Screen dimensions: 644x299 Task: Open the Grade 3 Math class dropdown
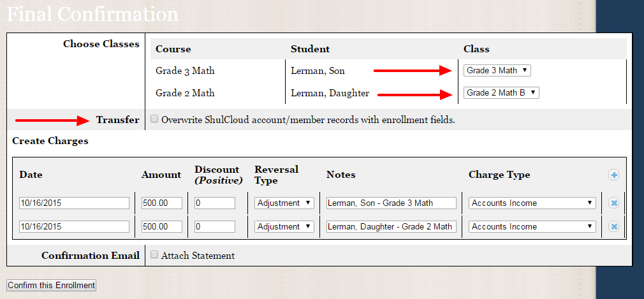497,70
